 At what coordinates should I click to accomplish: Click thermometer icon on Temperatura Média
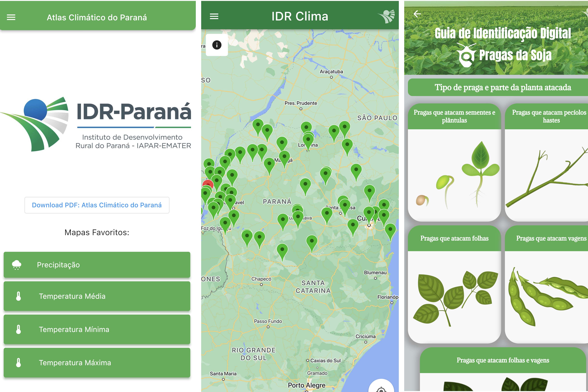[18, 296]
